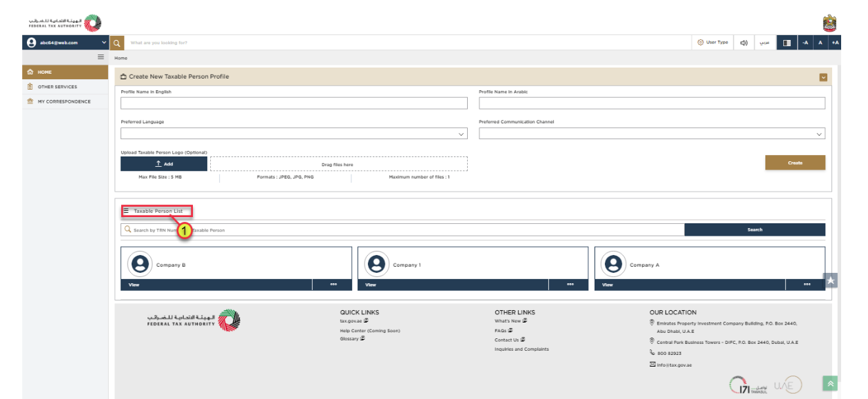
Task: Click the Search by TRN Number field
Action: [x=402, y=229]
